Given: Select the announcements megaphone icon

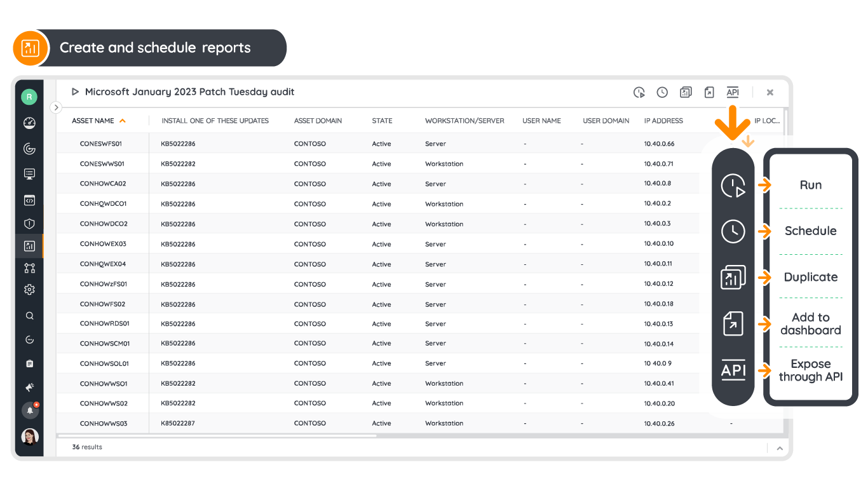Looking at the screenshot, I should [29, 388].
